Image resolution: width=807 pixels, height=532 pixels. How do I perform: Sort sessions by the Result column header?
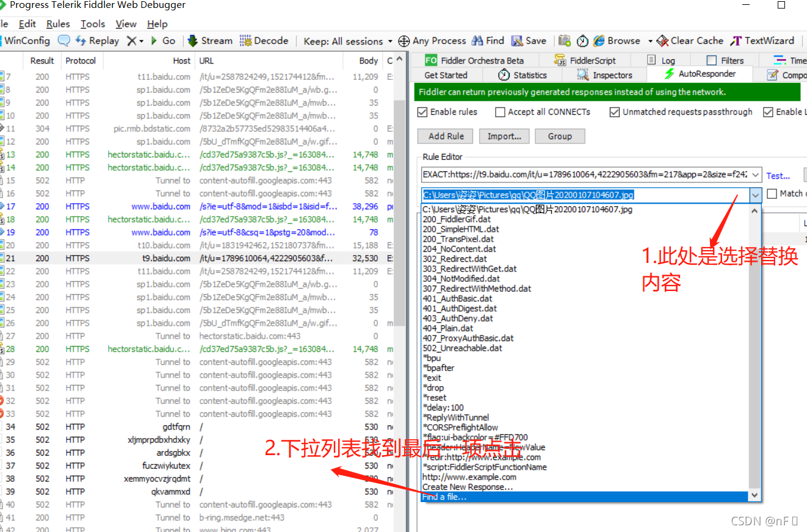42,60
